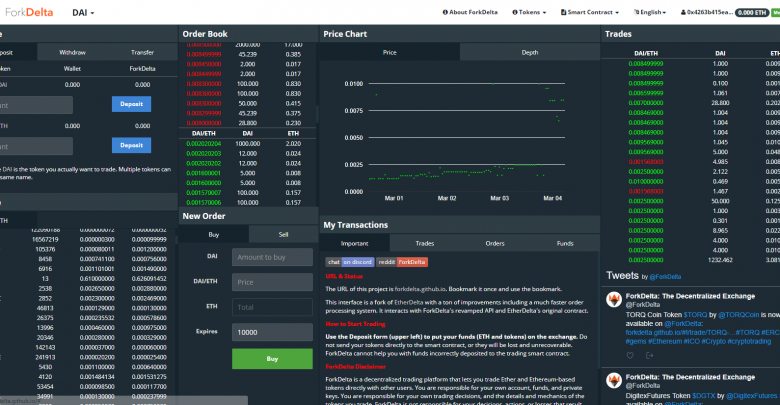Click the Amount to buy field
The image size is (780, 405).
[x=272, y=257]
